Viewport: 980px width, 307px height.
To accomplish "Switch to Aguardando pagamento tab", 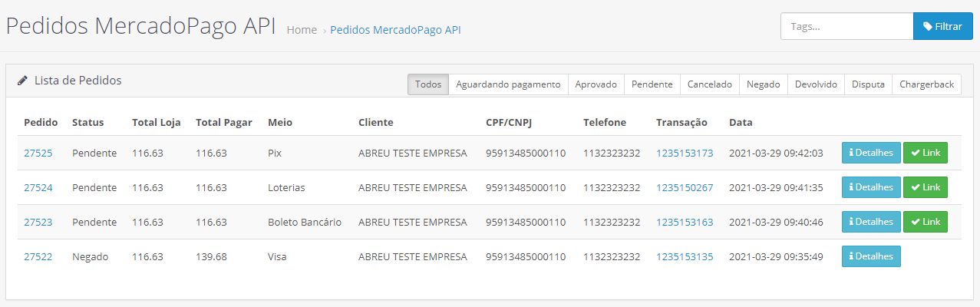I will point(508,84).
